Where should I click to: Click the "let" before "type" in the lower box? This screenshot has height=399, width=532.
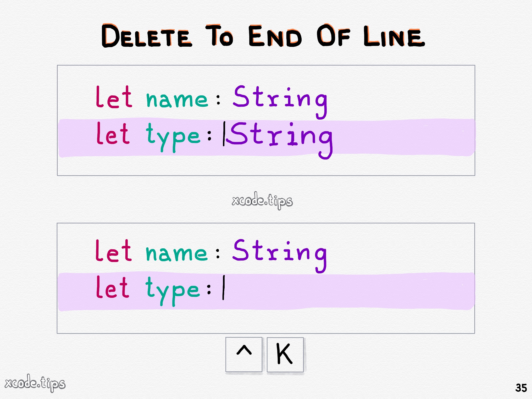[x=113, y=287]
